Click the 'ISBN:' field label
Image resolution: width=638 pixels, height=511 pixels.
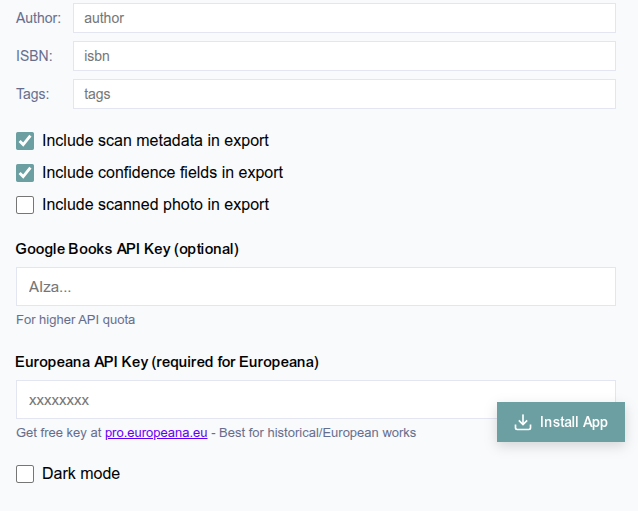(x=34, y=56)
